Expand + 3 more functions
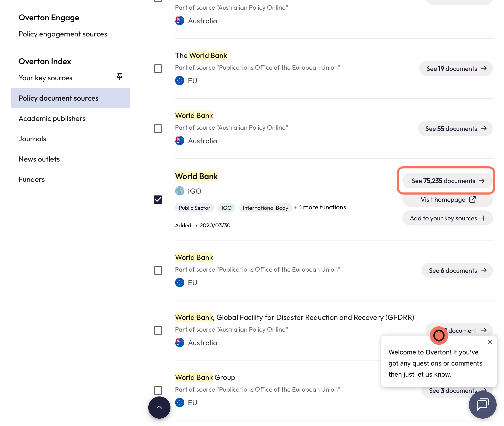This screenshot has height=426, width=504. (x=320, y=207)
